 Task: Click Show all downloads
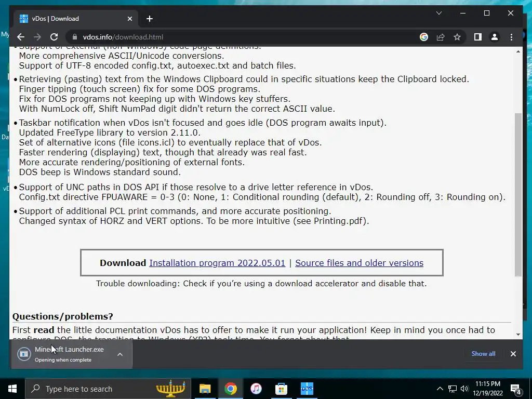[x=483, y=353]
